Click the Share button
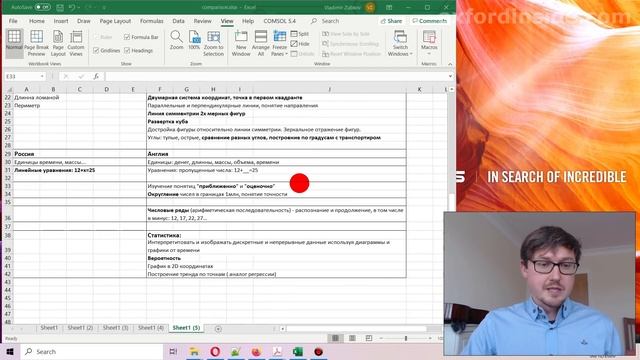This screenshot has width=640, height=360. tap(391, 21)
